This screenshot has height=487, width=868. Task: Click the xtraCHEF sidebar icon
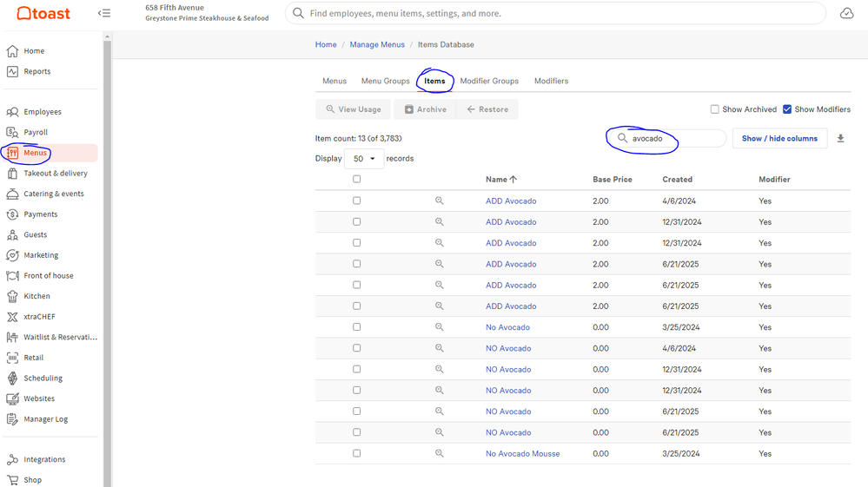click(12, 317)
